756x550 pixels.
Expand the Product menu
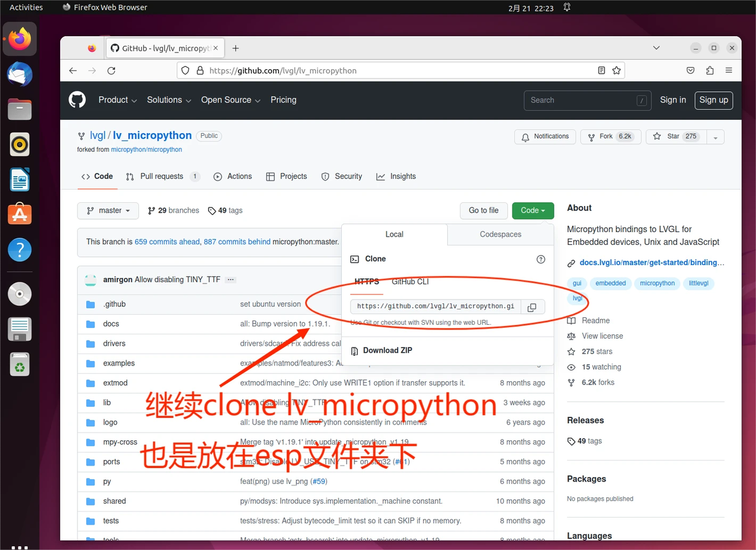[x=117, y=100]
